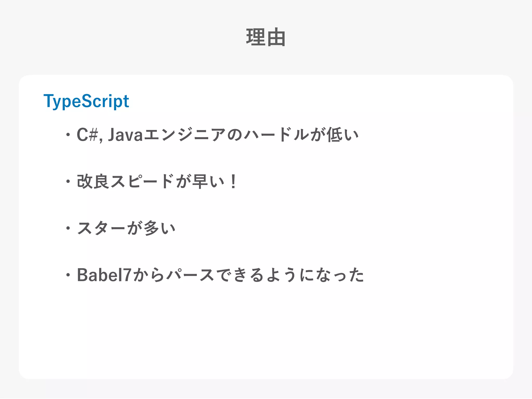Click the word Babel7

click(104, 275)
